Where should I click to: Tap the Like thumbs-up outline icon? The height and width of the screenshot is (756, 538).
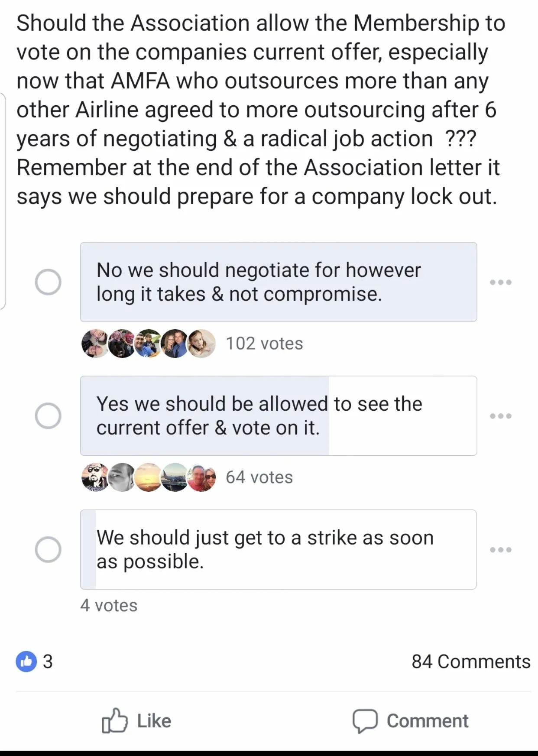tap(114, 720)
